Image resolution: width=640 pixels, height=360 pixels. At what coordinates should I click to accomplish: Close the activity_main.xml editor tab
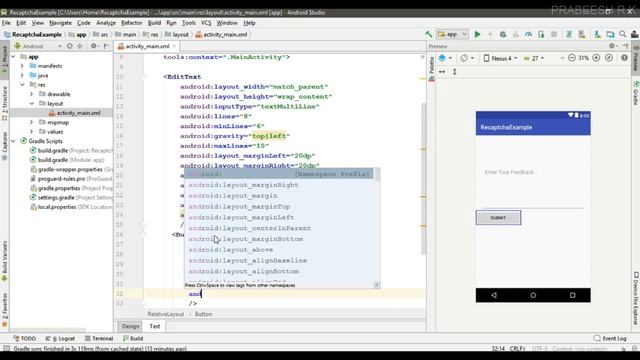click(174, 47)
